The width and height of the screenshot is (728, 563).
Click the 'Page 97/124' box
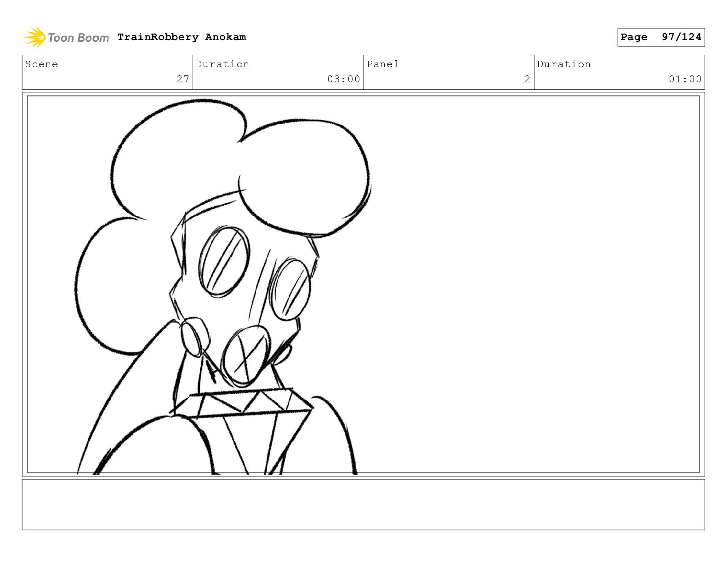point(661,37)
